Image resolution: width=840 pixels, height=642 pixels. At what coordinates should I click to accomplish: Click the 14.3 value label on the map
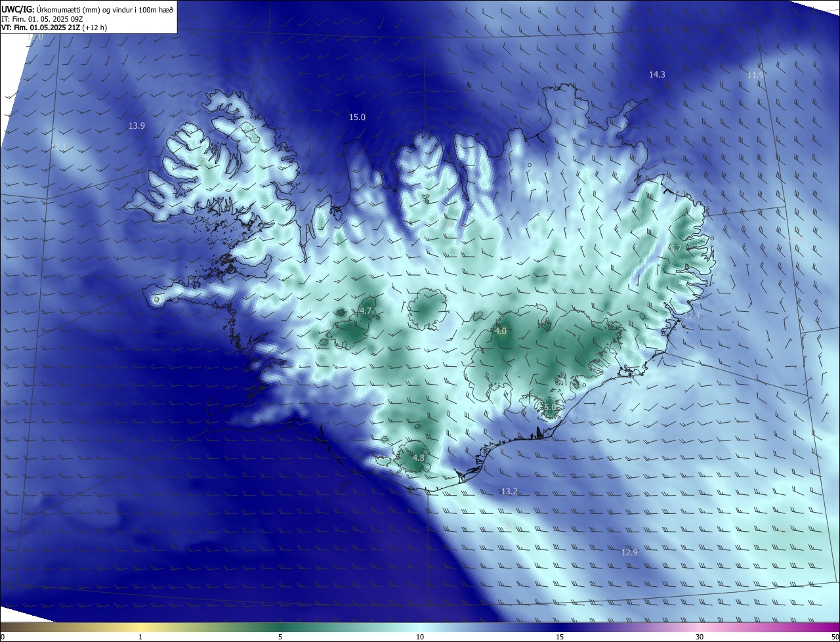(x=657, y=75)
